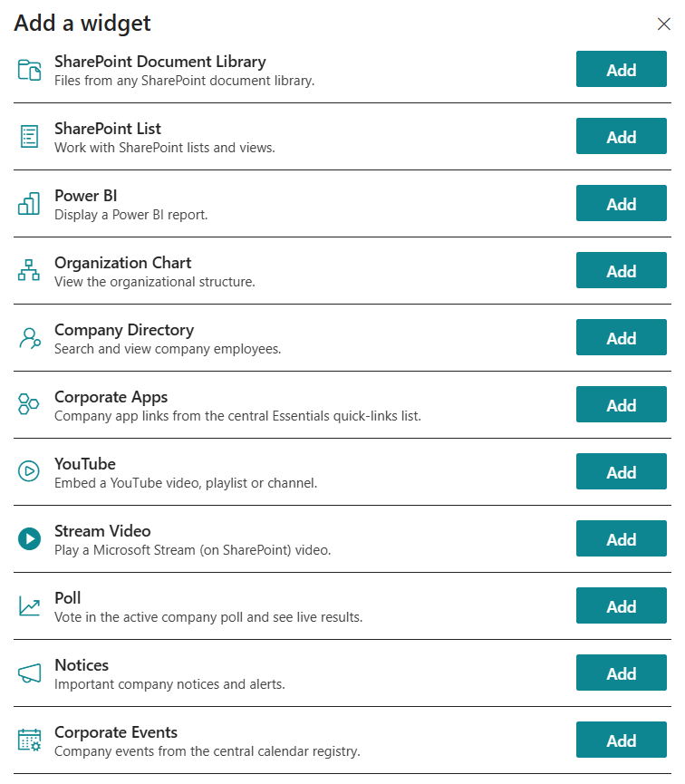
Task: Add the Power BI widget
Action: pyautogui.click(x=621, y=203)
